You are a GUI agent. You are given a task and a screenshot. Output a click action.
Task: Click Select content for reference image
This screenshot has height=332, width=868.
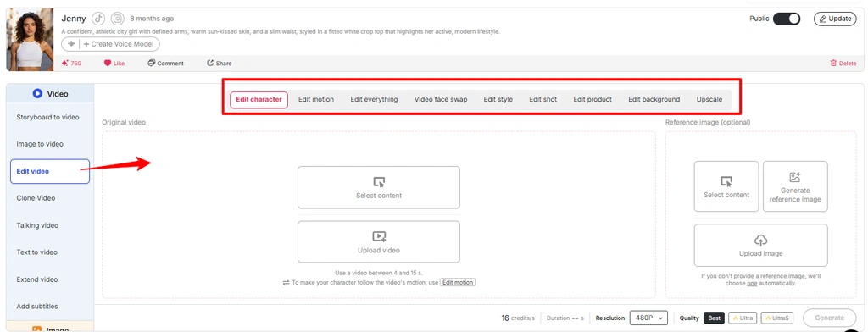[x=726, y=186]
